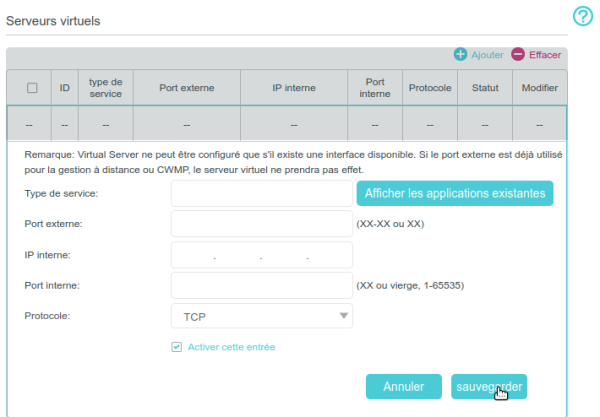Viewport: 600px width, 417px height.
Task: Click the Ajouter plus icon
Action: [x=461, y=54]
